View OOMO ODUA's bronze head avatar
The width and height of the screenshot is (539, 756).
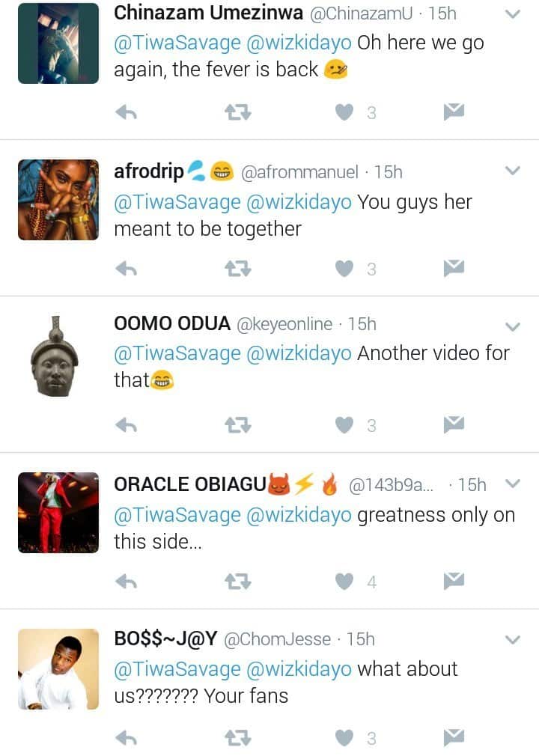tap(55, 356)
